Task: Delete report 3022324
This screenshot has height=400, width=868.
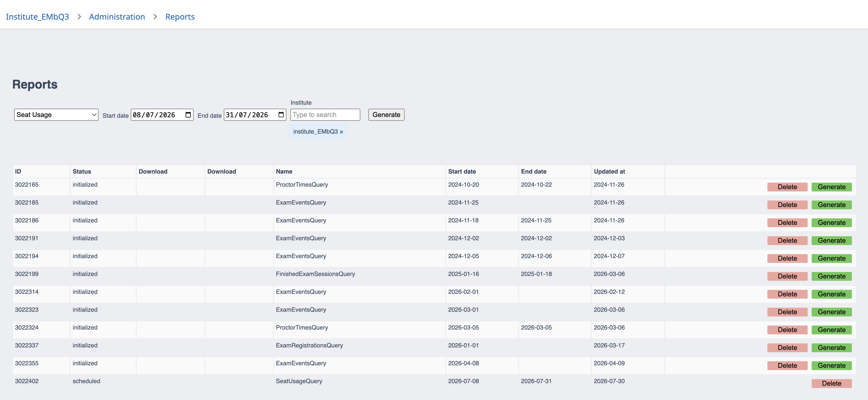Action: (x=787, y=330)
